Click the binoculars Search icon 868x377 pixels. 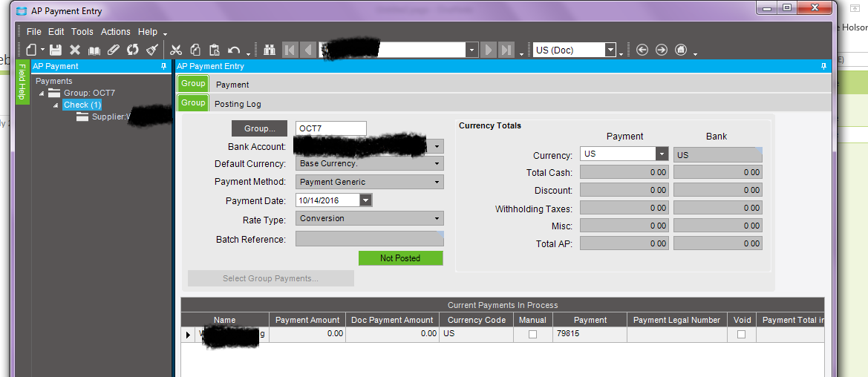[270, 50]
